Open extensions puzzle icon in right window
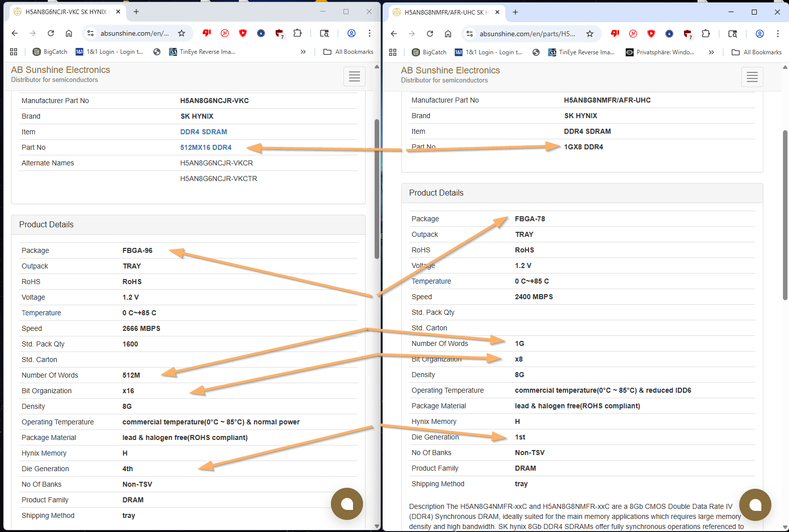Image resolution: width=789 pixels, height=532 pixels. pyautogui.click(x=706, y=34)
